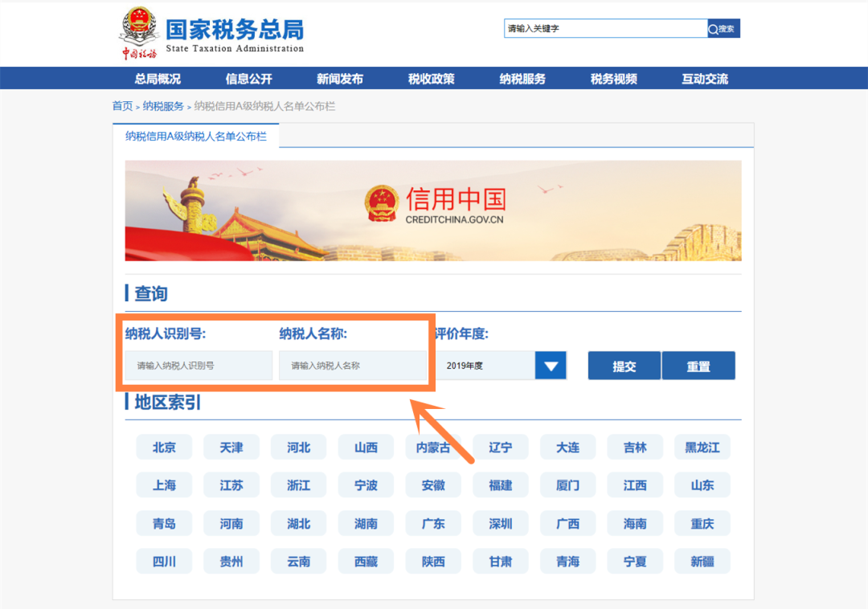
Task: Select region 重庆
Action: [702, 523]
